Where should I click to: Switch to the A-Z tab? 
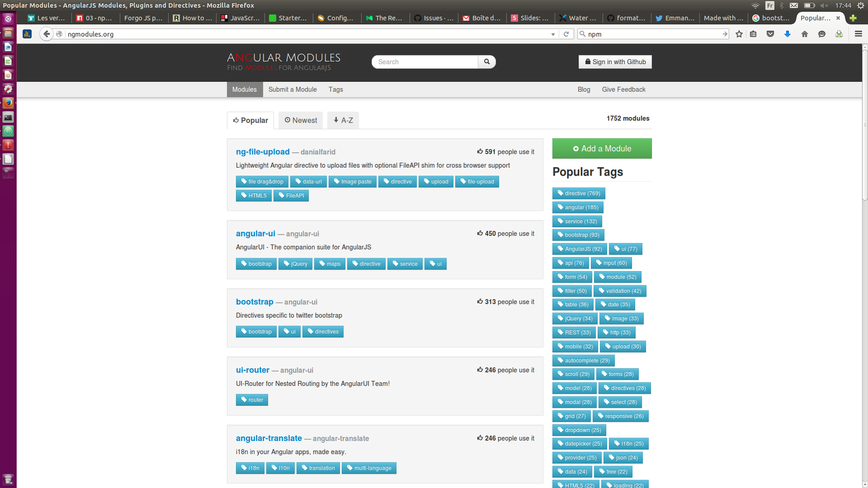click(343, 120)
